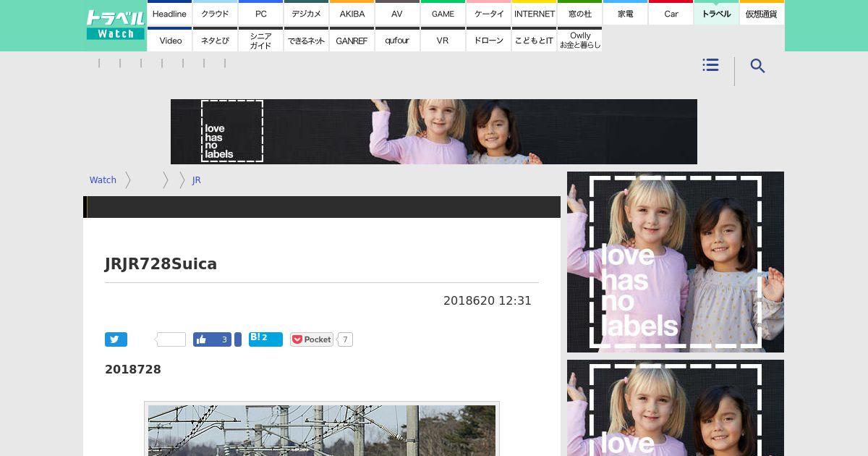Open the 家電 site tab

(x=625, y=13)
